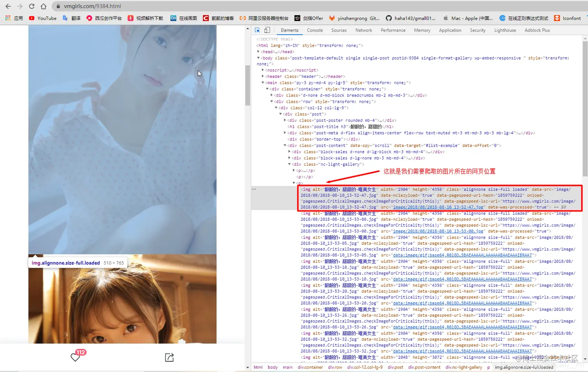Switch to the Memory tab
This screenshot has height=372, width=588.
[x=422, y=30]
